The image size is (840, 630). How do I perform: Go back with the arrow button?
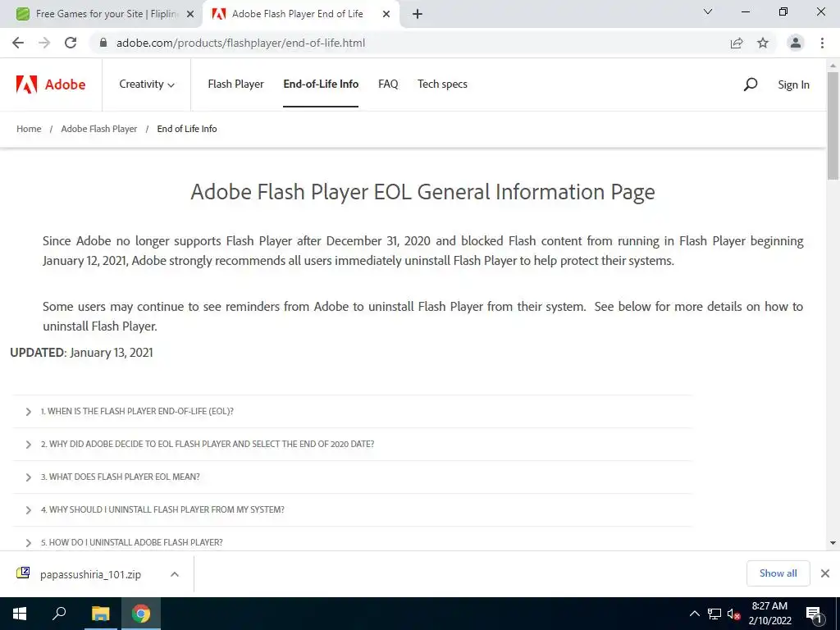coord(18,43)
